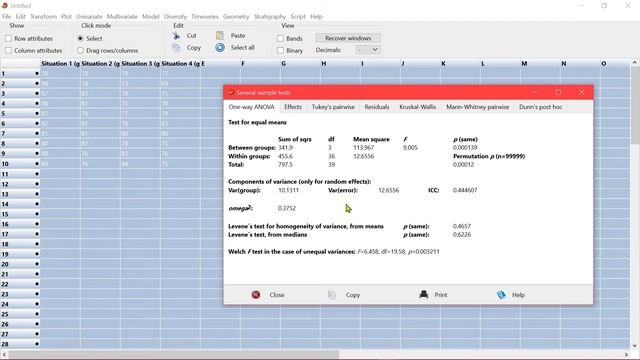Viewport: 640px width, 360px height.
Task: Switch to the Tukey's pairwise tab
Action: coord(333,107)
